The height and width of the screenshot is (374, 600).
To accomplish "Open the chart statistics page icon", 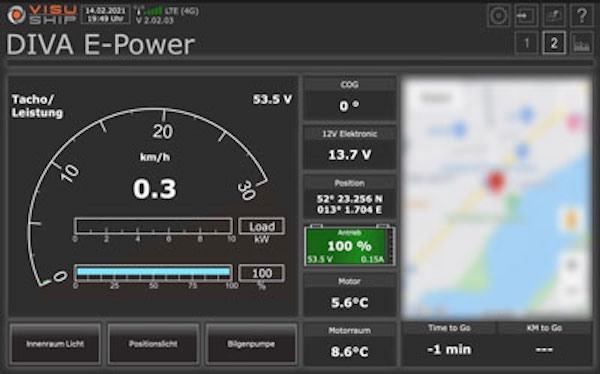I will [x=582, y=43].
